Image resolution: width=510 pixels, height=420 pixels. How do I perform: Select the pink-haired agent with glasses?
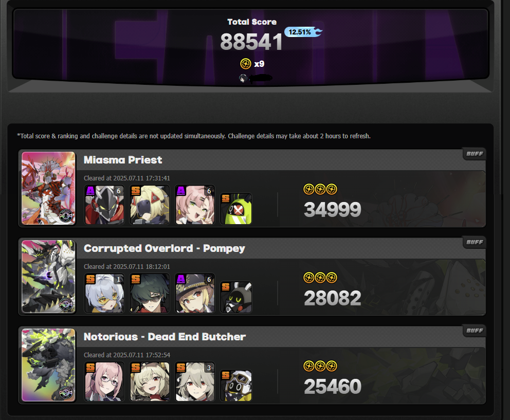[104, 381]
